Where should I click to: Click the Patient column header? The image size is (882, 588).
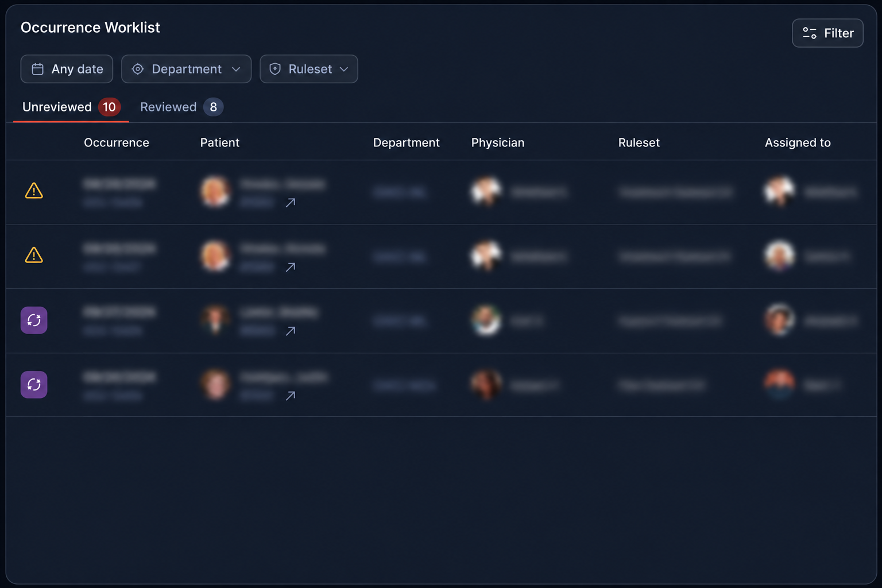220,142
